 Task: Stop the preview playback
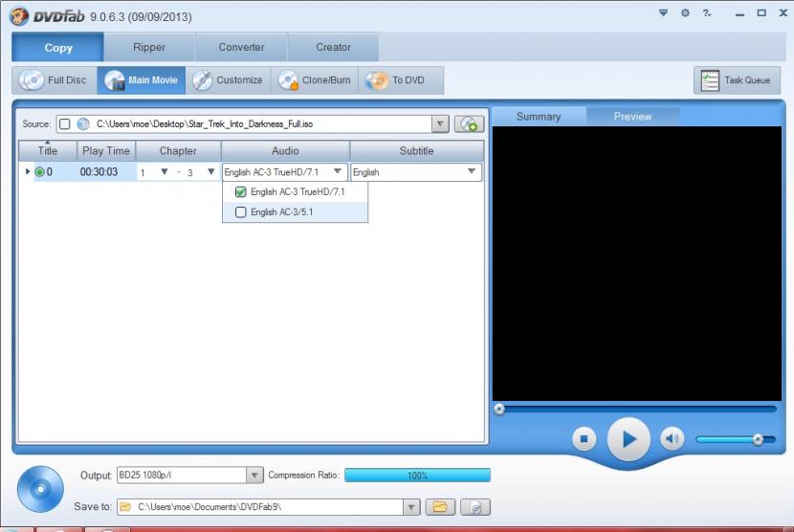click(x=584, y=439)
